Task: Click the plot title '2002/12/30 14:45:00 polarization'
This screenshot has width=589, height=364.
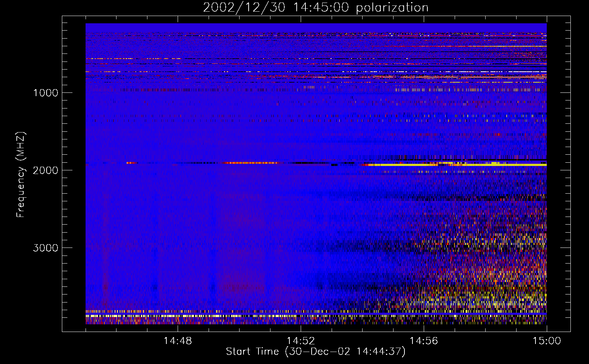Action: 316,7
